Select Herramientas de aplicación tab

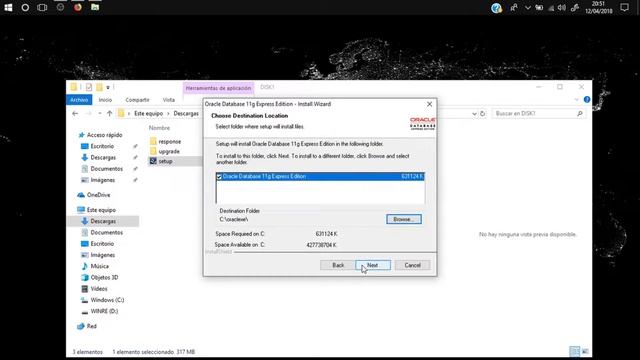tap(218, 88)
